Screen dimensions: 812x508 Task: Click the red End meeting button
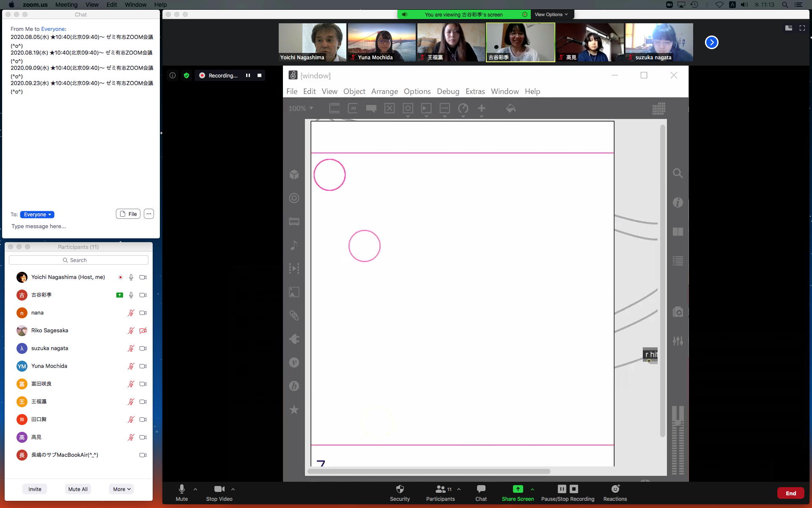[x=790, y=493]
